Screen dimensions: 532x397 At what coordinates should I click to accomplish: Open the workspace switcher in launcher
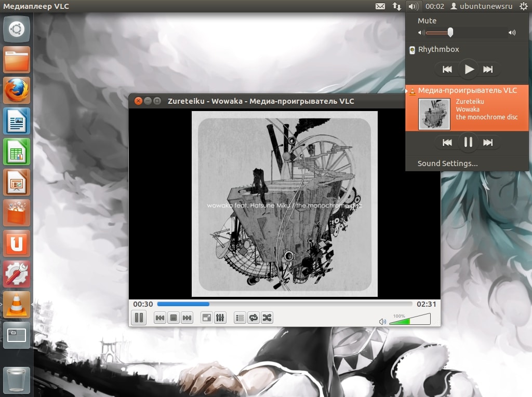(17, 335)
